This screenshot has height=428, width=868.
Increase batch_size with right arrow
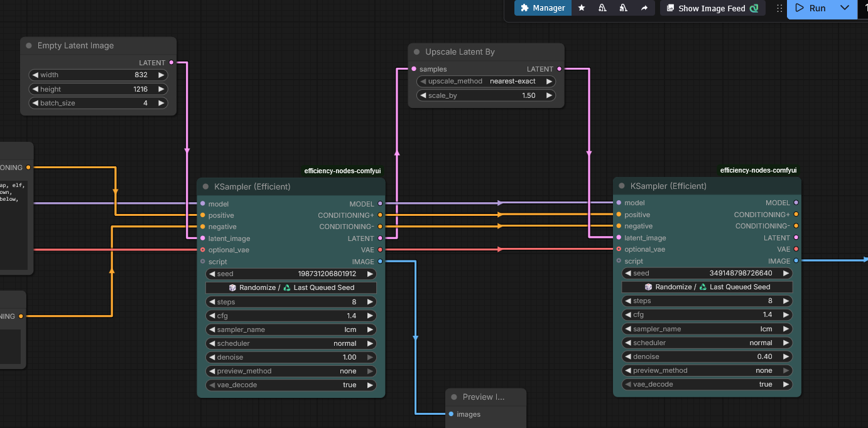tap(161, 103)
